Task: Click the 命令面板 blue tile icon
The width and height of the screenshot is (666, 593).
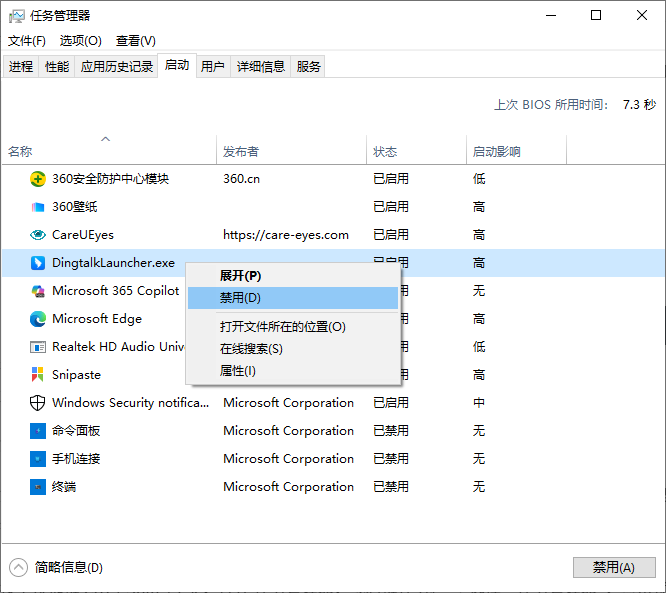Action: 38,431
